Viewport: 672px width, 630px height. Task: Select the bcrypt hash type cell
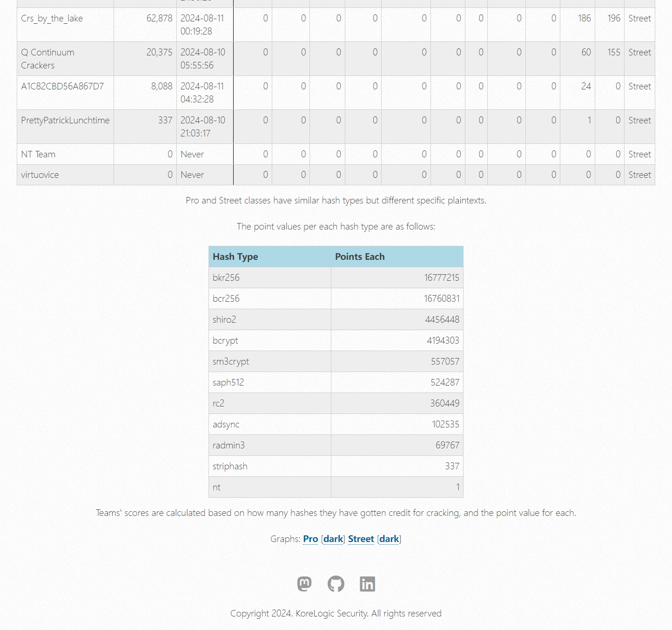[225, 340]
